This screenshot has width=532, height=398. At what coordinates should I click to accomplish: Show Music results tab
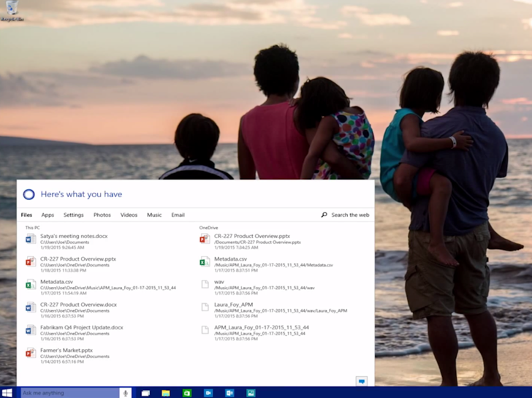[x=154, y=215]
